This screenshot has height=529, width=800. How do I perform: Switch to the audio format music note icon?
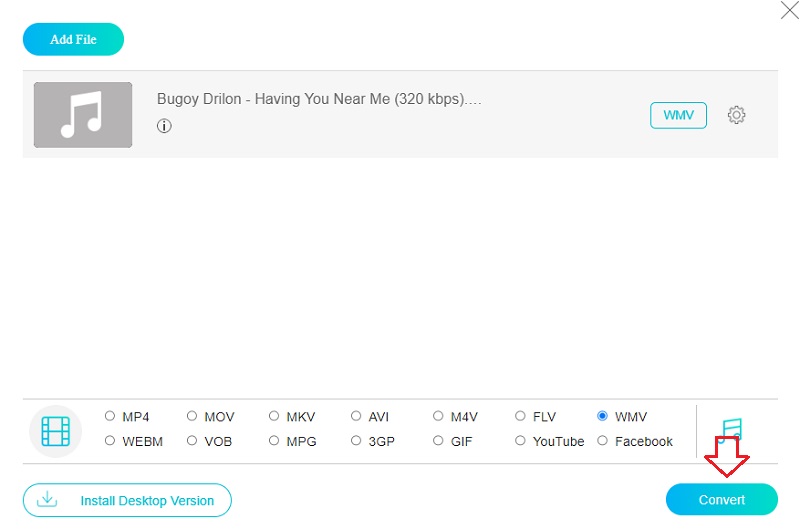(731, 429)
